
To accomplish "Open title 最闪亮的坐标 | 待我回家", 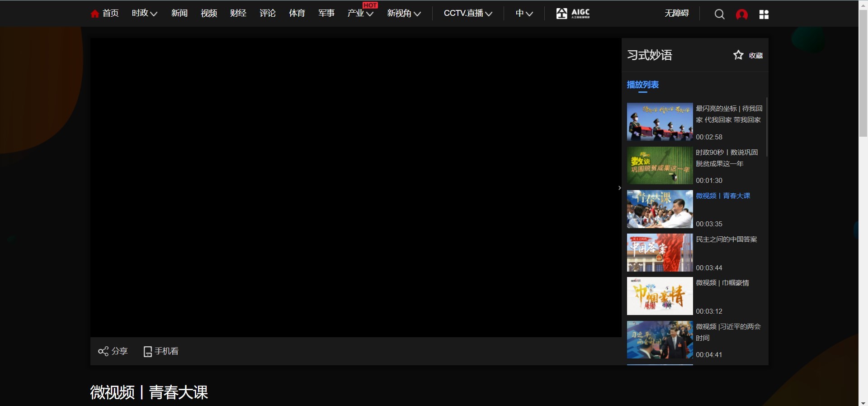I will click(729, 114).
